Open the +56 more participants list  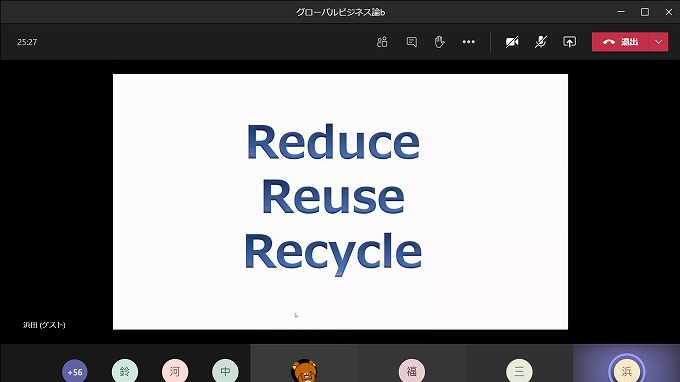point(75,372)
